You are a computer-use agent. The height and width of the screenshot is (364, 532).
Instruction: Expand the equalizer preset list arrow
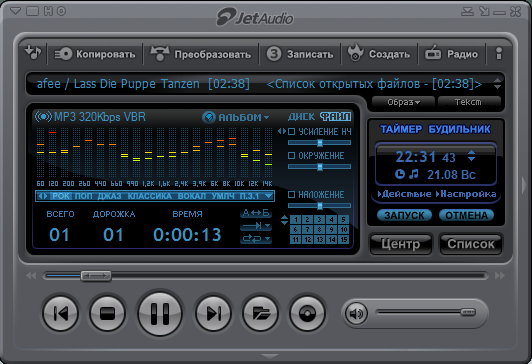pyautogui.click(x=269, y=196)
